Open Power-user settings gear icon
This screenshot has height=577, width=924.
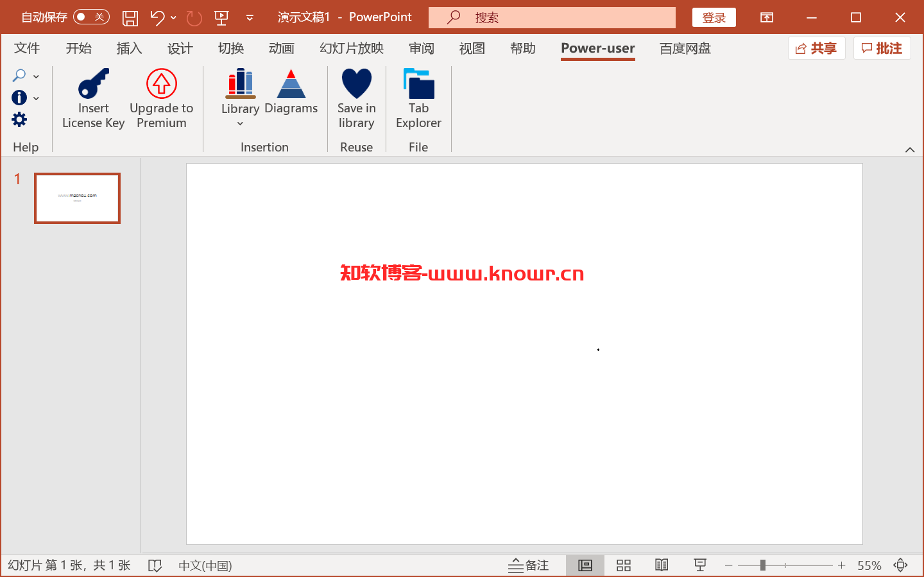19,119
